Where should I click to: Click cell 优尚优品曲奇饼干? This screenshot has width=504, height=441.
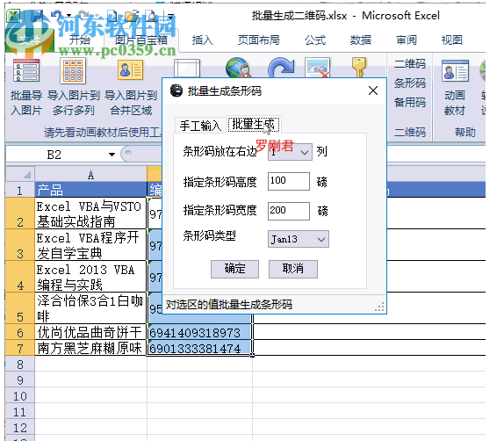[90, 332]
